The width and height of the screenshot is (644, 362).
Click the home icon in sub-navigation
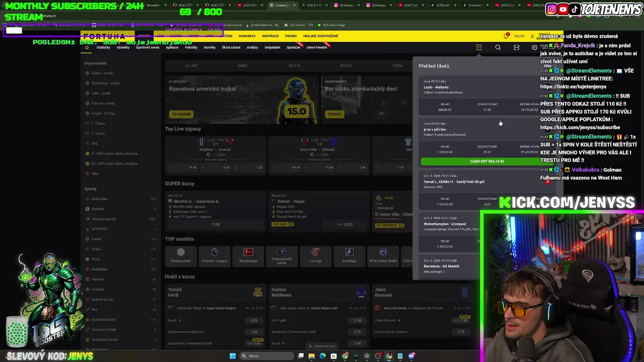click(x=87, y=47)
